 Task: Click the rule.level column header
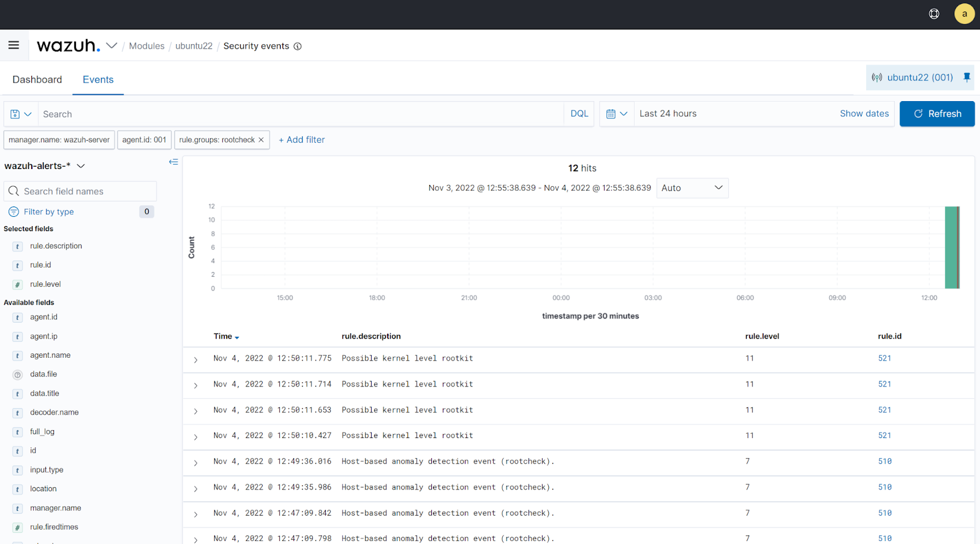pos(762,336)
